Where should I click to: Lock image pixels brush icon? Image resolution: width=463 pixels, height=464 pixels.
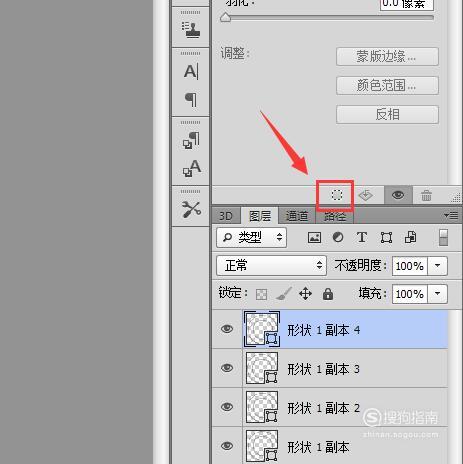tap(284, 294)
